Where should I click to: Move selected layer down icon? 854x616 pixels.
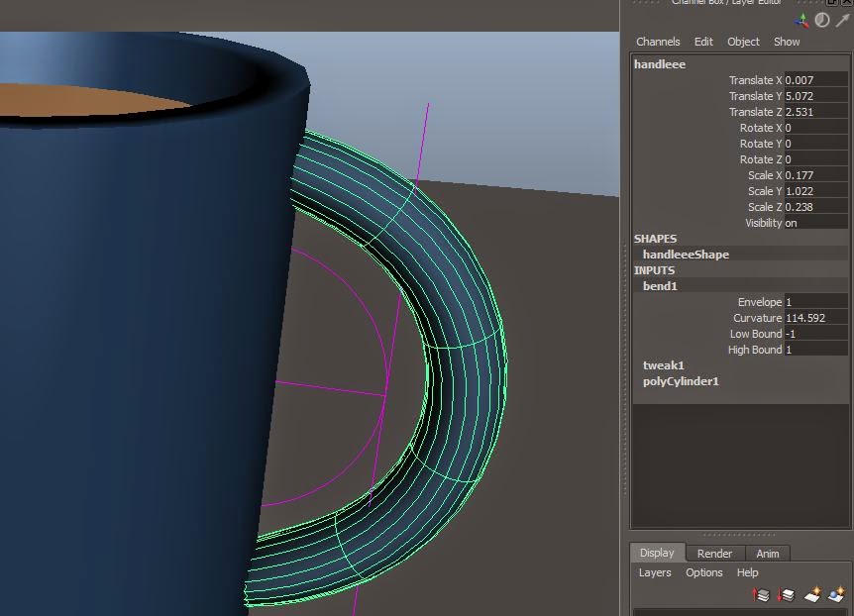tap(786, 594)
